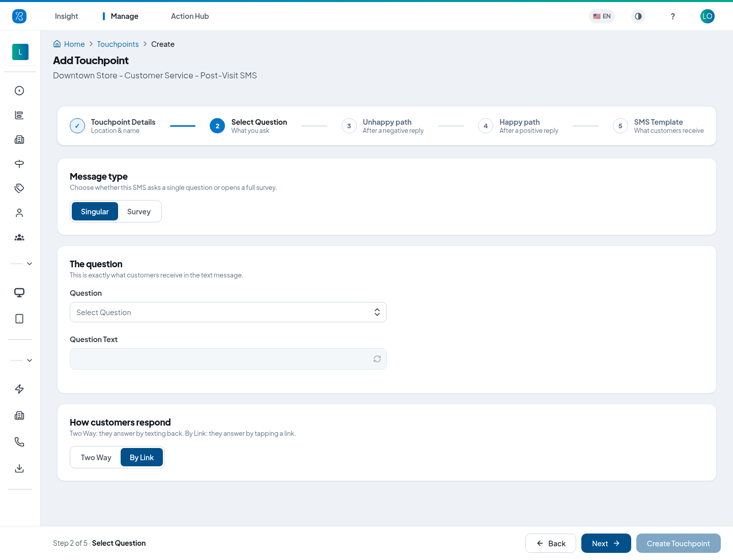Switch message type to Survey
Viewport: 733px width, 560px height.
[x=139, y=211]
